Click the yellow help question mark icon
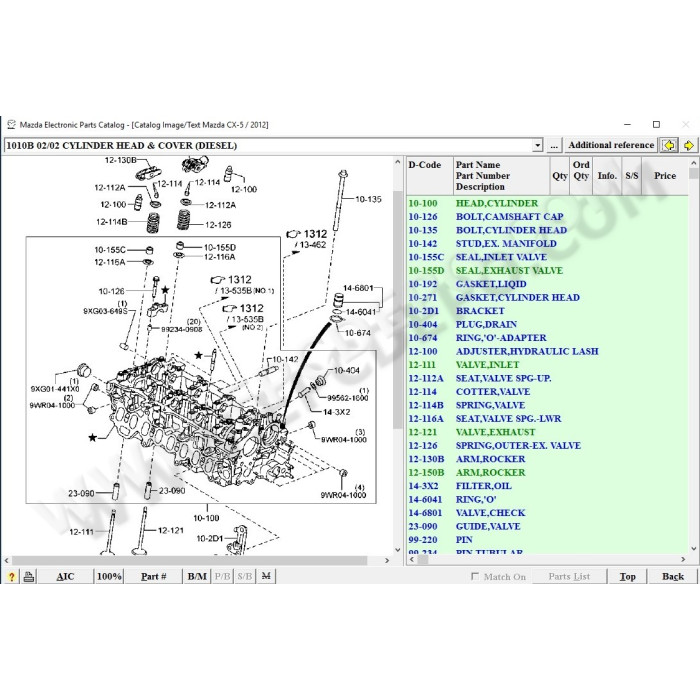The width and height of the screenshot is (700, 700). click(x=12, y=576)
